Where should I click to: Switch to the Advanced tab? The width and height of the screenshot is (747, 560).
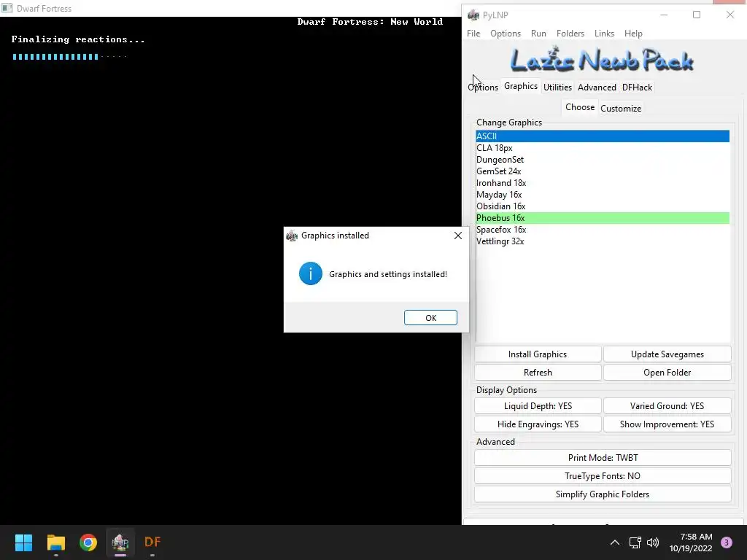pyautogui.click(x=597, y=87)
